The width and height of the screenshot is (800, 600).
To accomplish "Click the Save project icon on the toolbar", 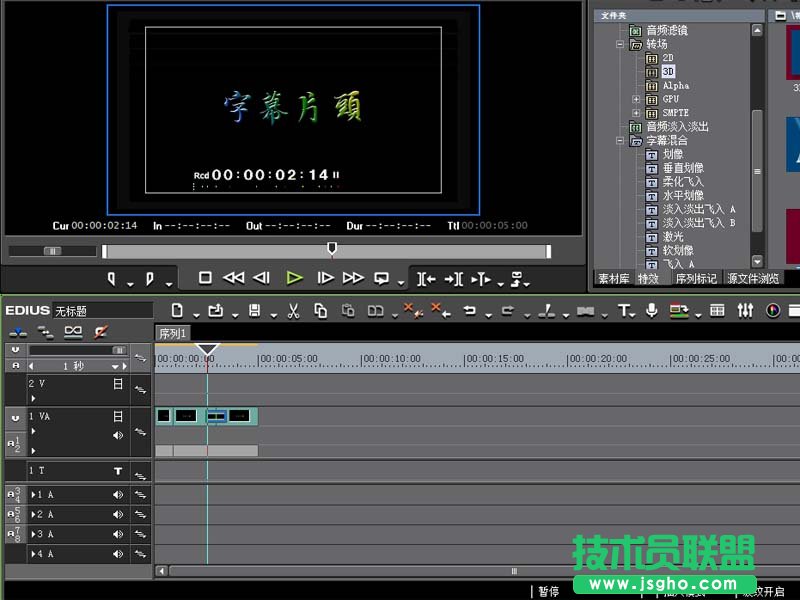I will tap(253, 311).
